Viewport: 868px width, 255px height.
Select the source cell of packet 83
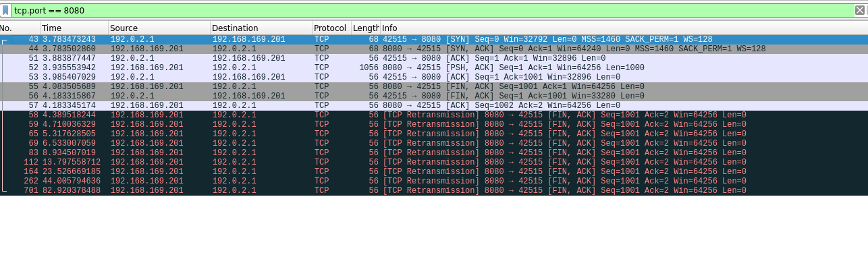tap(146, 152)
